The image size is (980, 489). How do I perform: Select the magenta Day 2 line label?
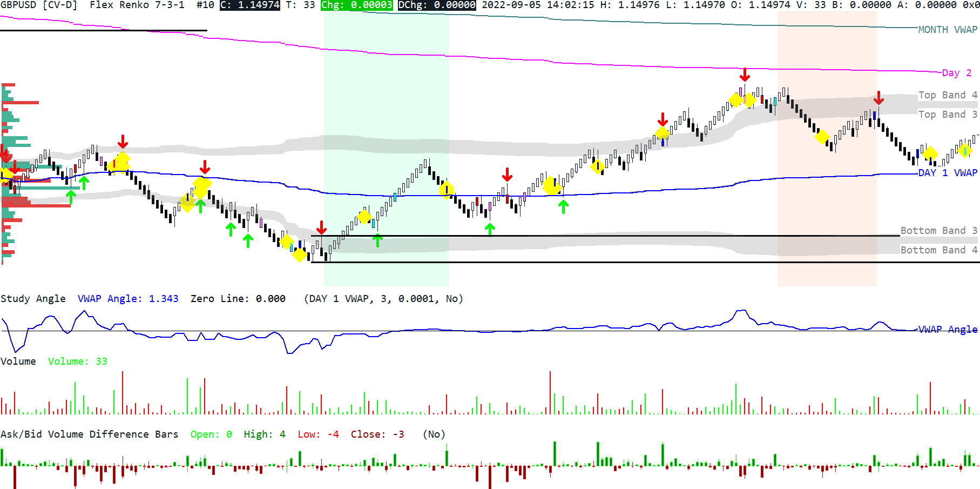(x=957, y=73)
